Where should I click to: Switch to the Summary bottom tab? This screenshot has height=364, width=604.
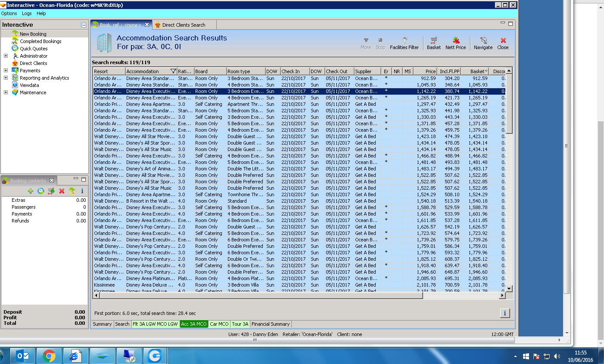[102, 324]
